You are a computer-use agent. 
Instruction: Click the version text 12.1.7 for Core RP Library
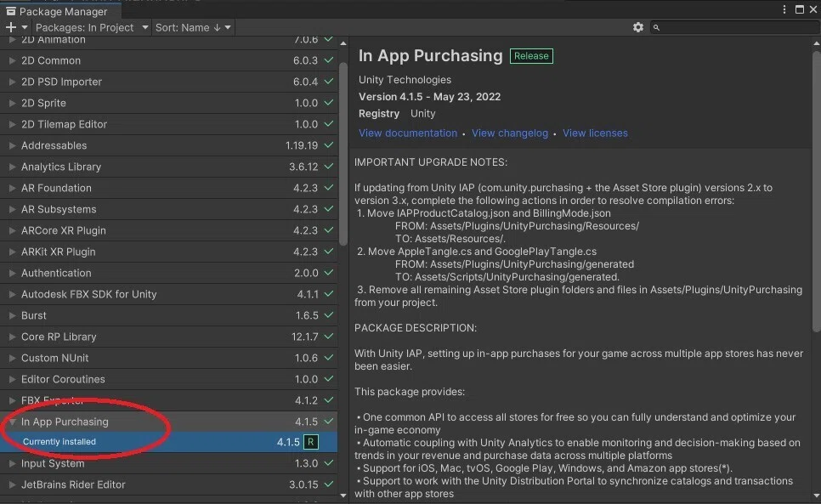[305, 337]
